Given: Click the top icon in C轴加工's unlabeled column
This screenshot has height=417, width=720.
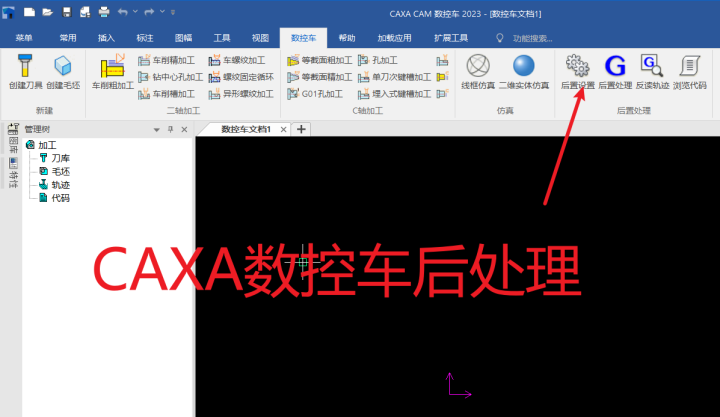Looking at the screenshot, I should tap(442, 60).
